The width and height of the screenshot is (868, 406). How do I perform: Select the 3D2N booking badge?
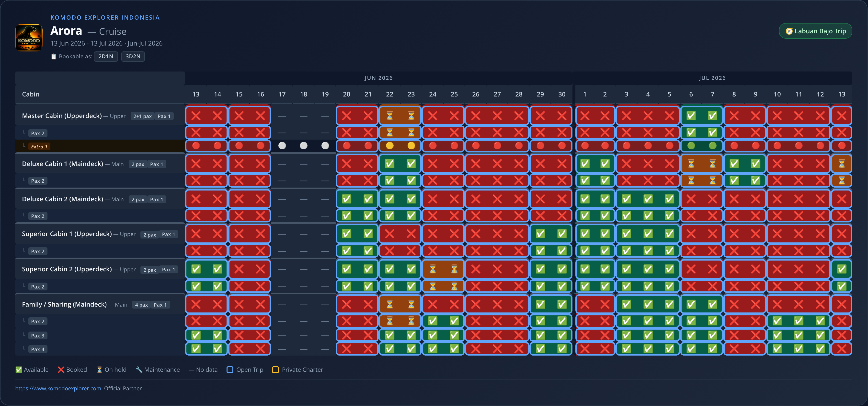point(133,56)
